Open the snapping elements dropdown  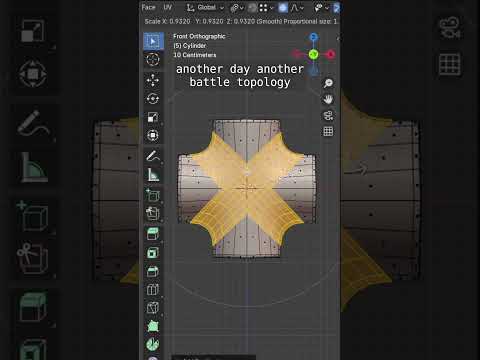pyautogui.click(x=266, y=8)
